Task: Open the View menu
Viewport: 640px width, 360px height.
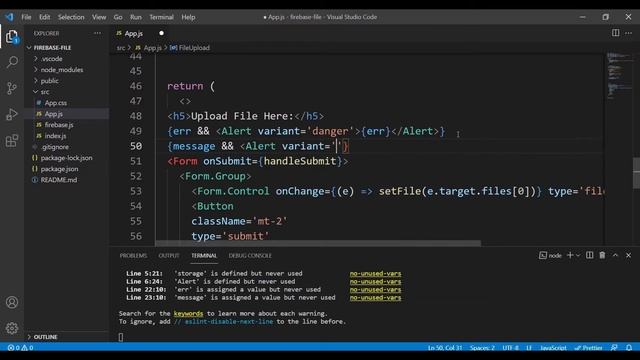Action: tap(99, 17)
